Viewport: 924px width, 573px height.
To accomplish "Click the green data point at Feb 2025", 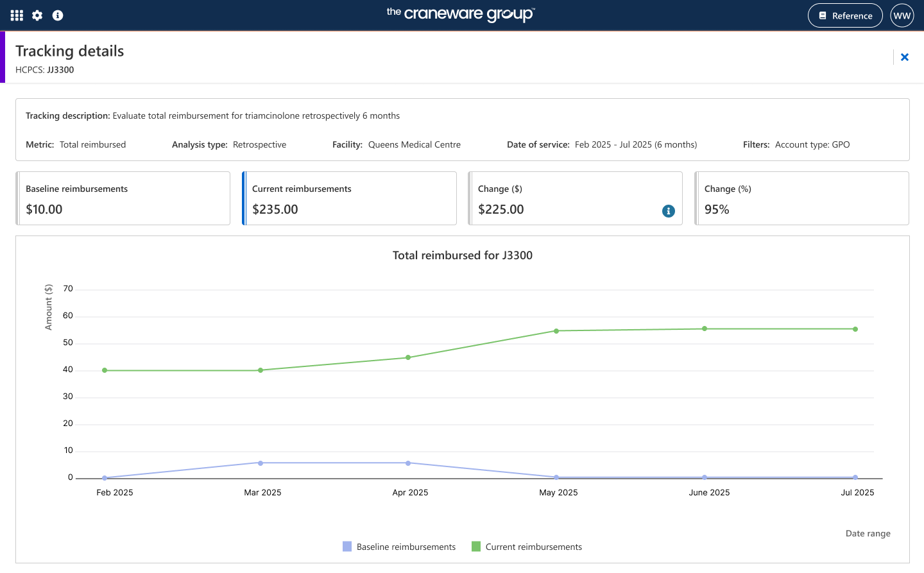I will pos(105,370).
